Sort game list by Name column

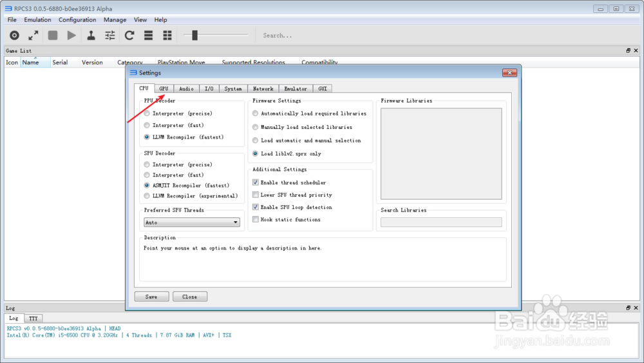[35, 62]
